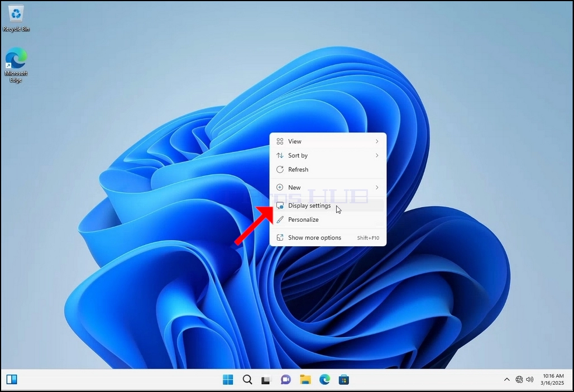The height and width of the screenshot is (392, 574).
Task: Open File Explorer from the taskbar
Action: tap(305, 380)
